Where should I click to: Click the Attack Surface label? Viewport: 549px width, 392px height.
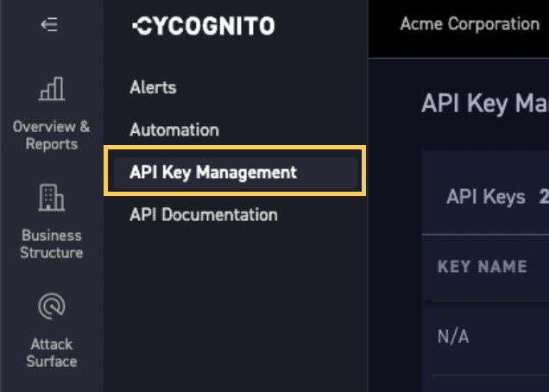coord(52,352)
